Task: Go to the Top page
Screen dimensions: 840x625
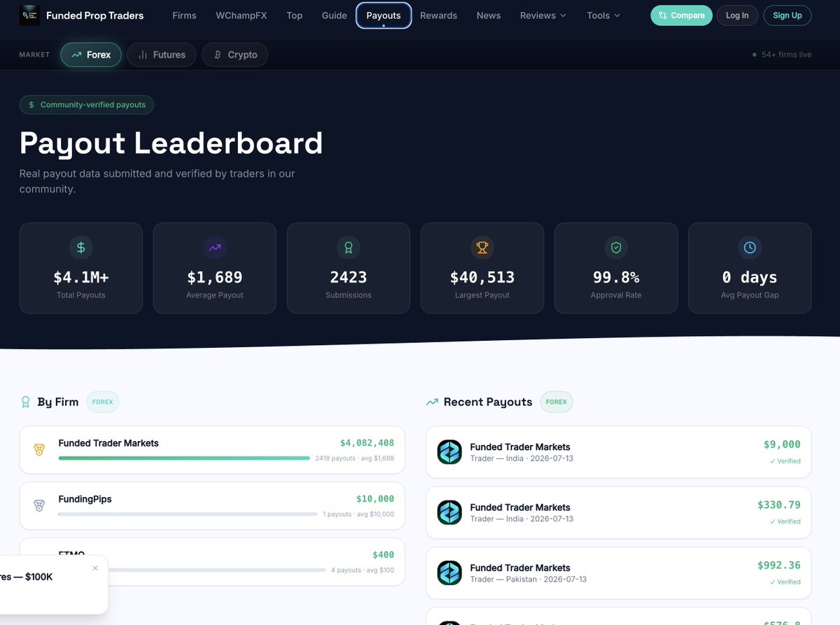Action: point(295,15)
